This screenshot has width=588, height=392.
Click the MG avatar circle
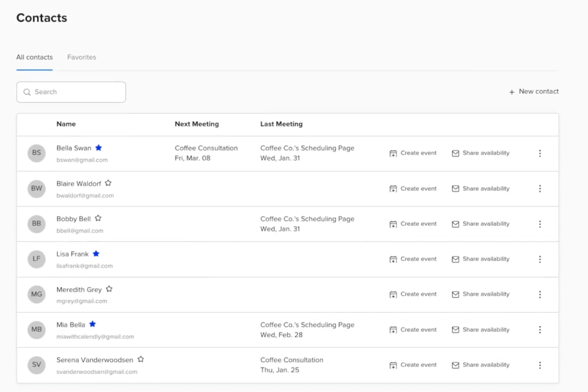coord(36,294)
